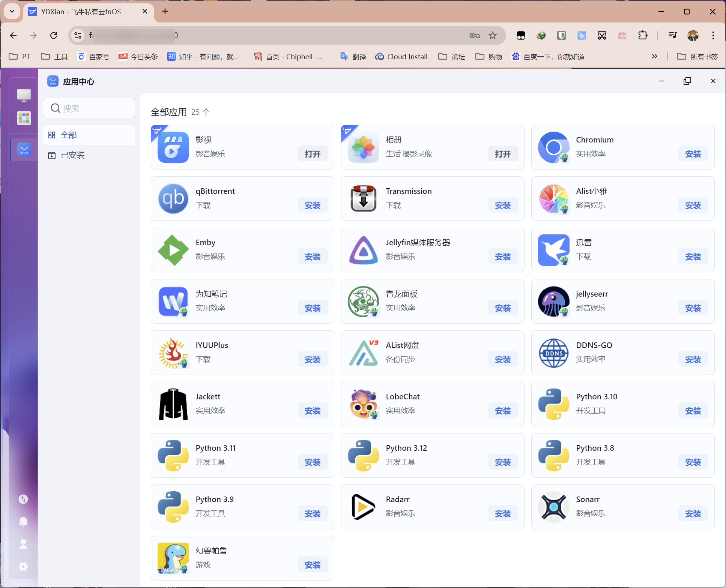Open the notification bell in fnOS sidebar
Viewport: 726px width, 588px height.
tap(23, 522)
